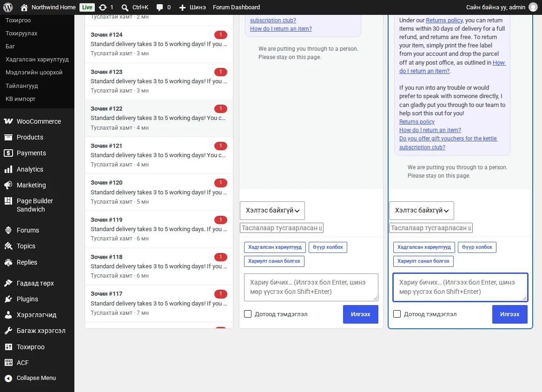Click the WordPress logo in the admin bar
This screenshot has width=542, height=392.
[x=8, y=7]
